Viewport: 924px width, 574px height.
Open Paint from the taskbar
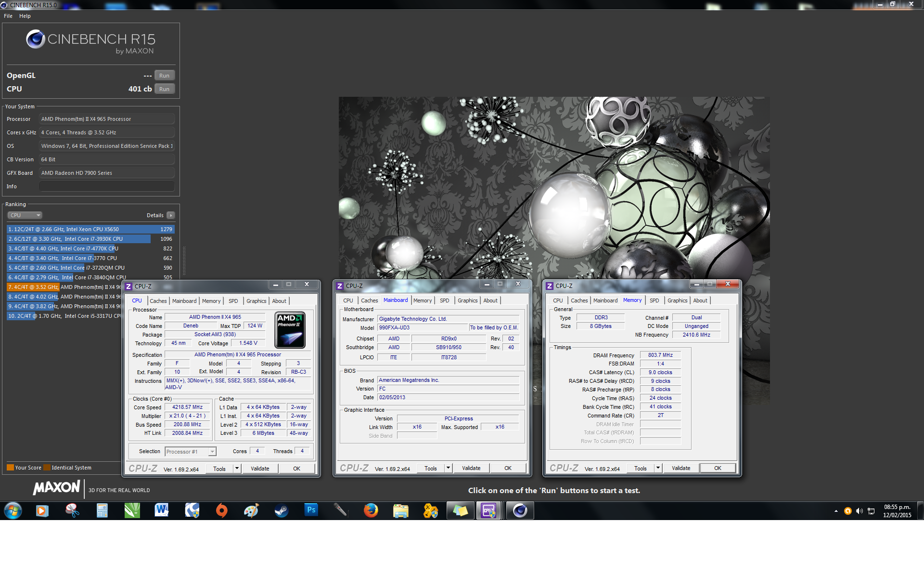click(251, 510)
